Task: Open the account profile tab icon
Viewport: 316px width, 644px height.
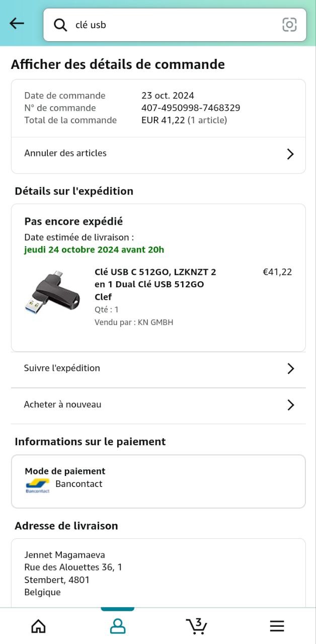Action: [117, 626]
